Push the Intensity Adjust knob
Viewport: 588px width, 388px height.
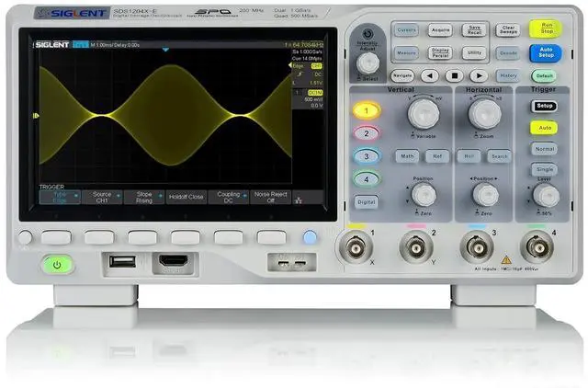367,63
